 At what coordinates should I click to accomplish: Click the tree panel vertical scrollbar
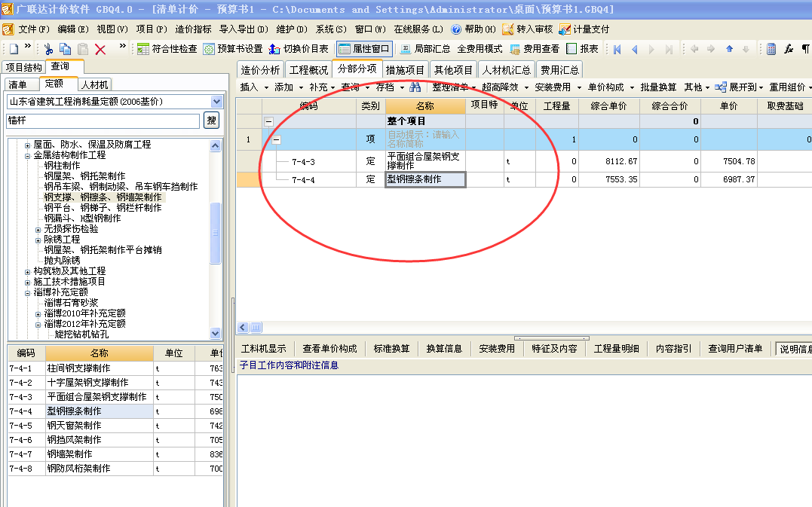(x=216, y=233)
